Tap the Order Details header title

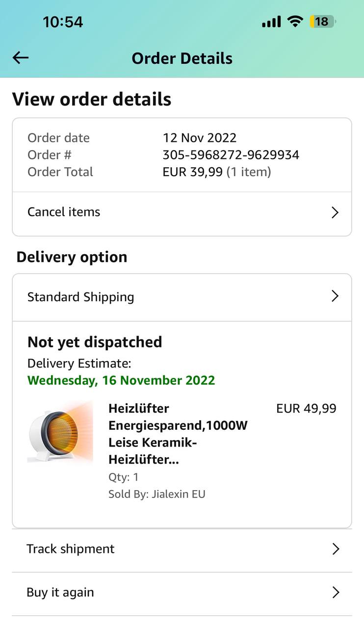click(182, 58)
